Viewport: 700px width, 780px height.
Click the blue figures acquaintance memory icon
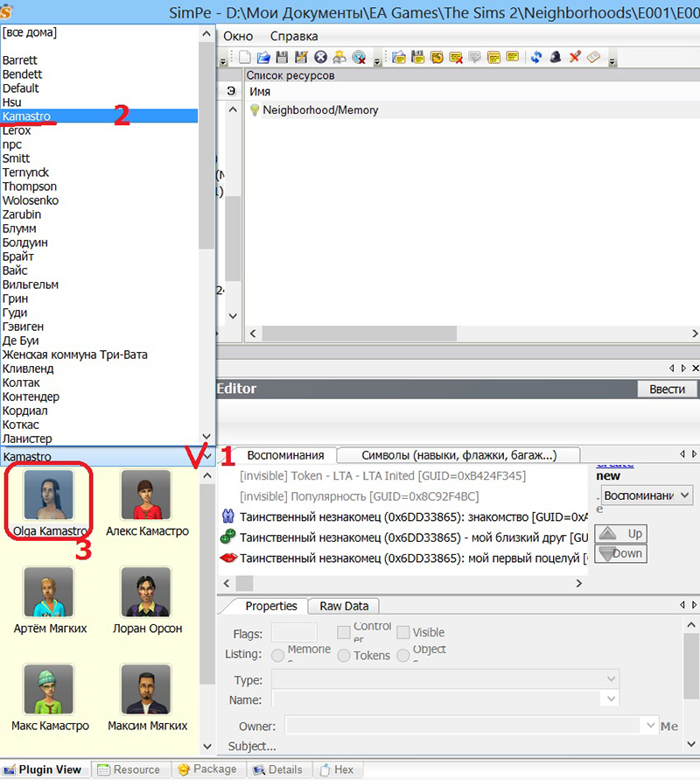(x=228, y=516)
